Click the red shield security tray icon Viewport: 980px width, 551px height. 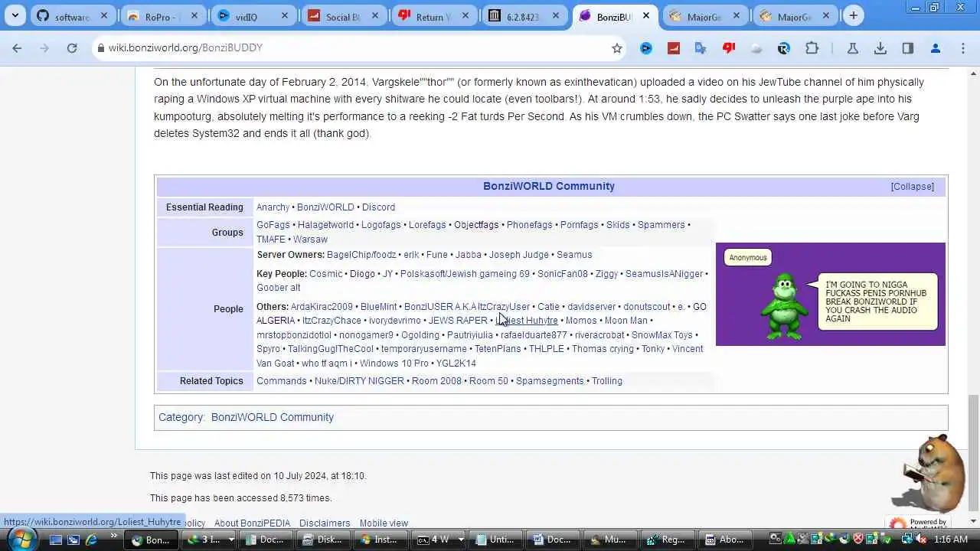tap(858, 540)
